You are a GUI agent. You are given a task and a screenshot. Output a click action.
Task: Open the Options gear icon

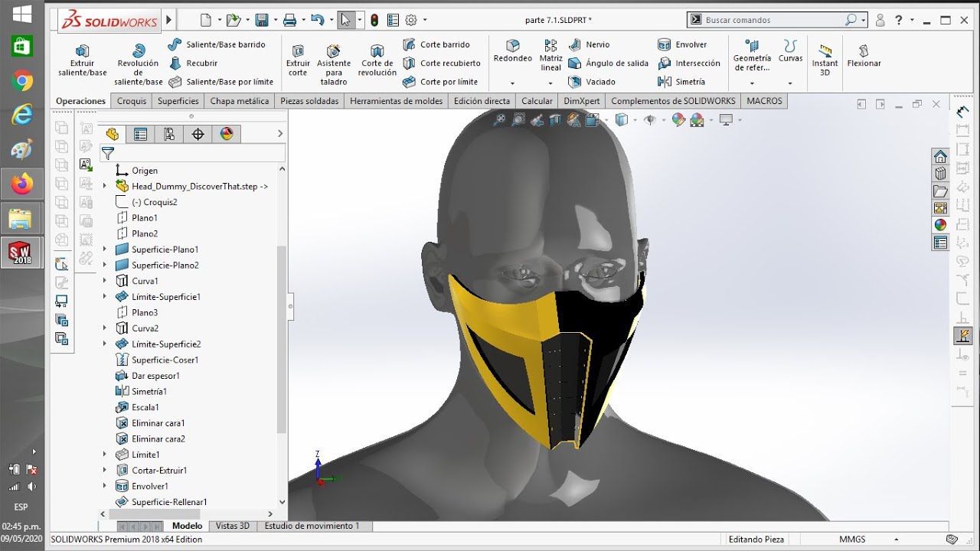411,21
